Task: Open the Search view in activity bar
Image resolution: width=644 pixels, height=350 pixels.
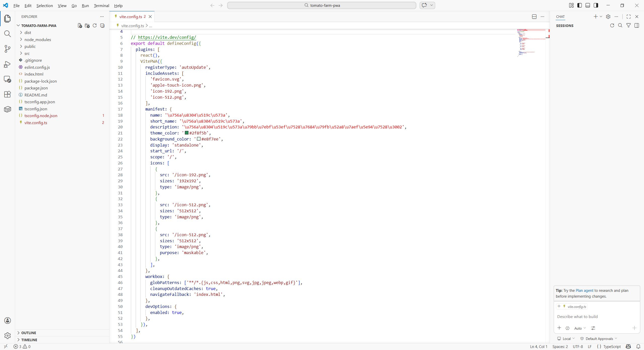Action: (x=8, y=34)
